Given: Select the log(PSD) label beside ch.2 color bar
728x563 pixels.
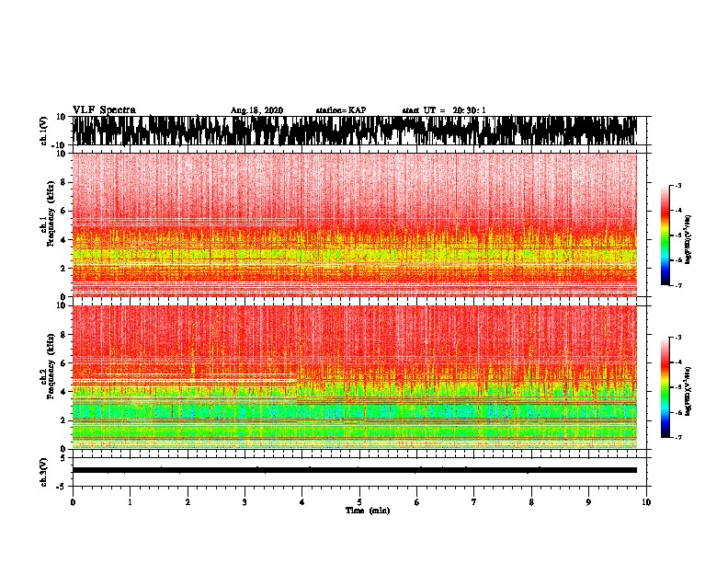Looking at the screenshot, I should [688, 391].
